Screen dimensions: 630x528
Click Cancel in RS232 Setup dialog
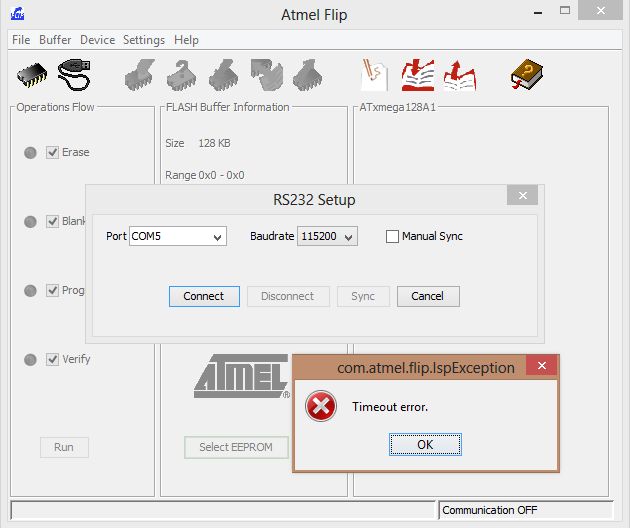coord(428,296)
